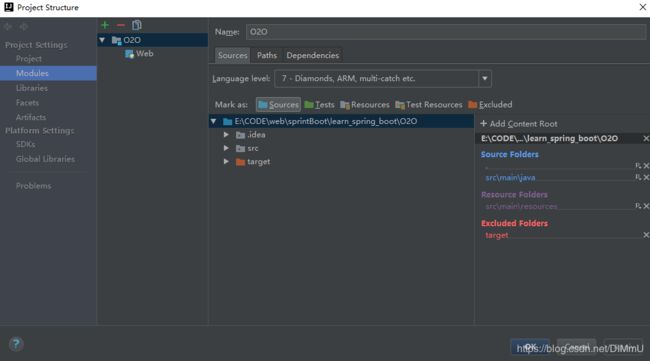Mark folder as Tests
Viewport: 650px width, 361px height.
[x=319, y=105]
